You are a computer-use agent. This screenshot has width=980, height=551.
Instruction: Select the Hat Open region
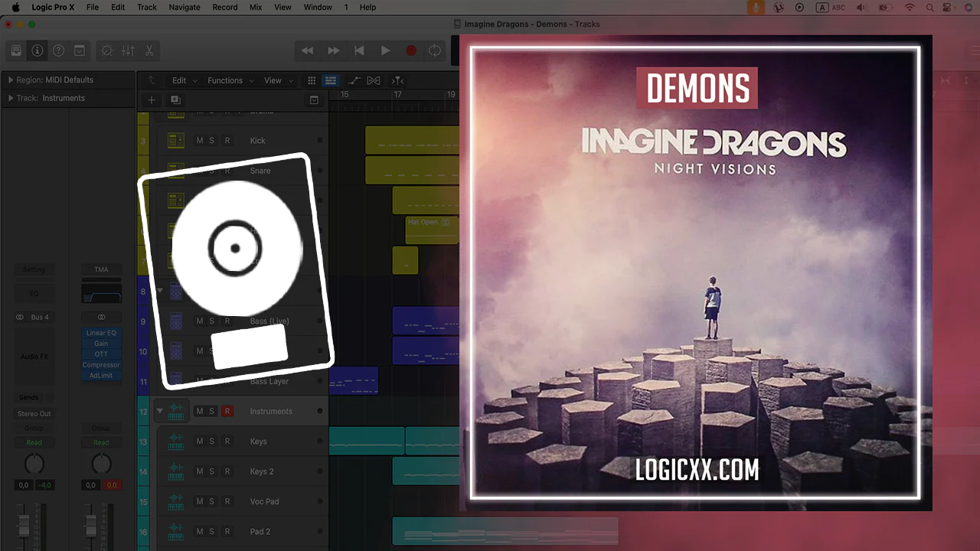click(432, 230)
